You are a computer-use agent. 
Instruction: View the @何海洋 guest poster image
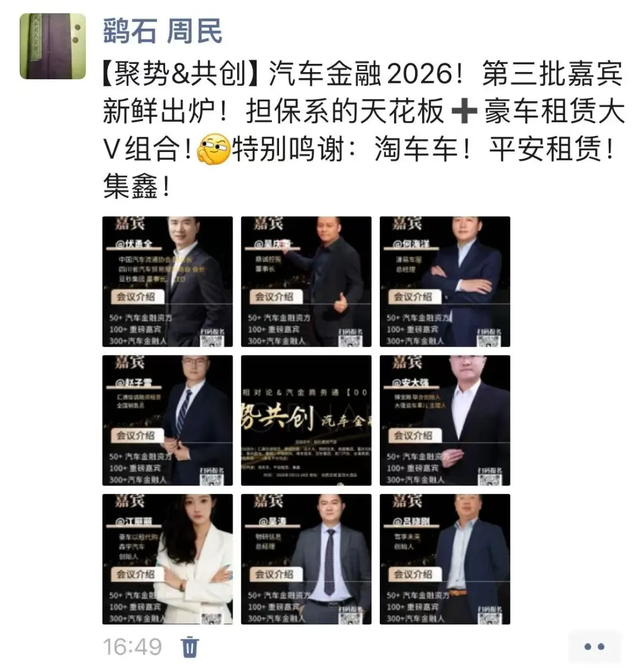[445, 282]
